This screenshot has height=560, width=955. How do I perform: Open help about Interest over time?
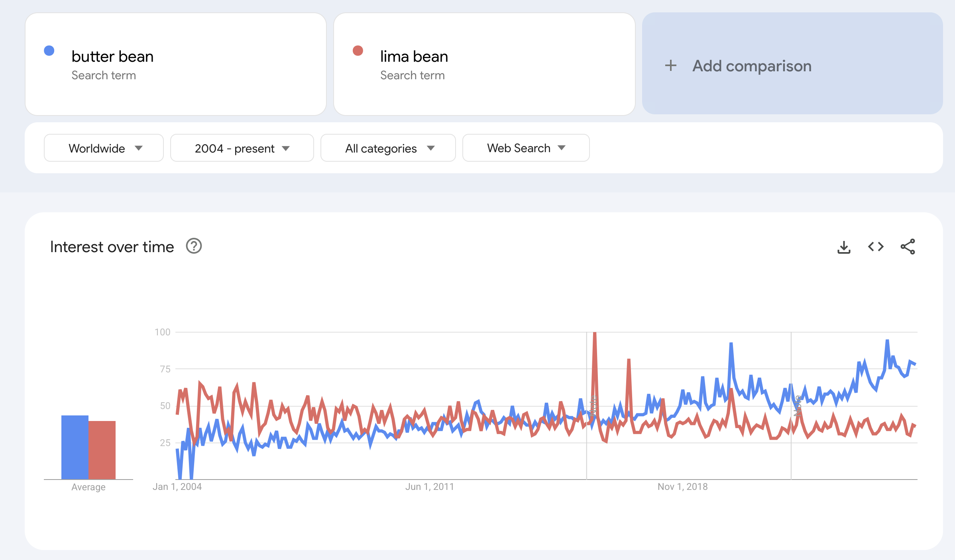tap(194, 246)
